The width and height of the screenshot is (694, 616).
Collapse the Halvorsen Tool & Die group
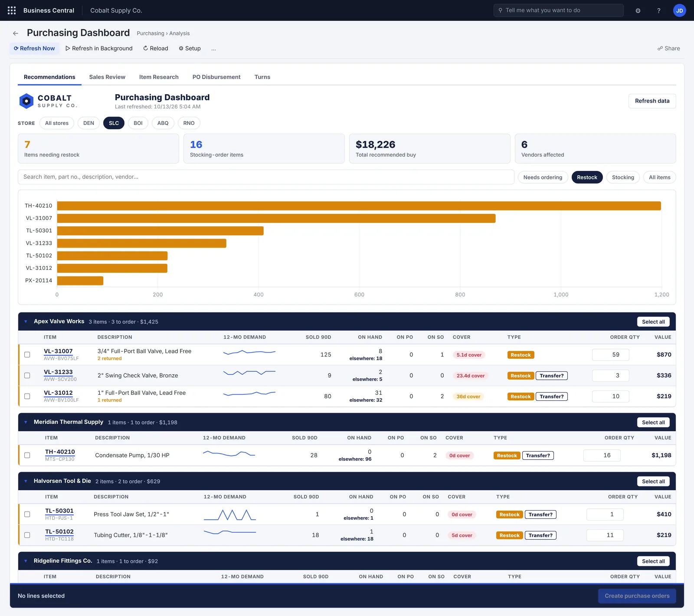[x=26, y=481]
